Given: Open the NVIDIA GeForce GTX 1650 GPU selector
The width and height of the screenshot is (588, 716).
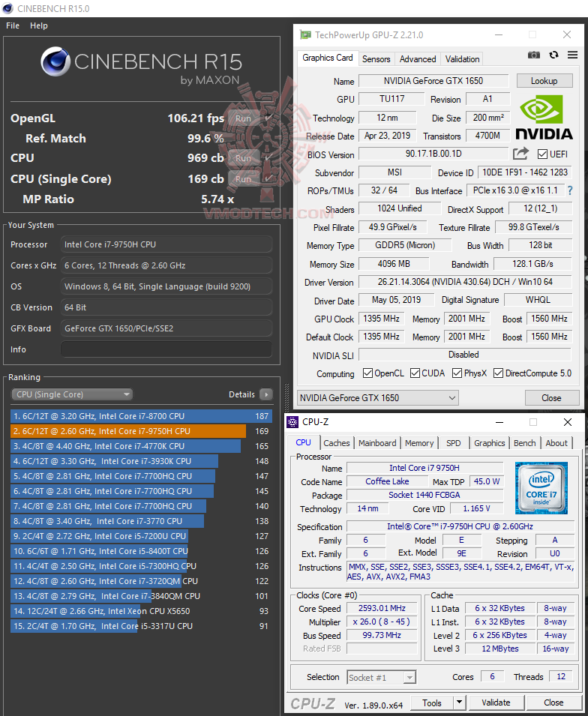Looking at the screenshot, I should pos(378,397).
